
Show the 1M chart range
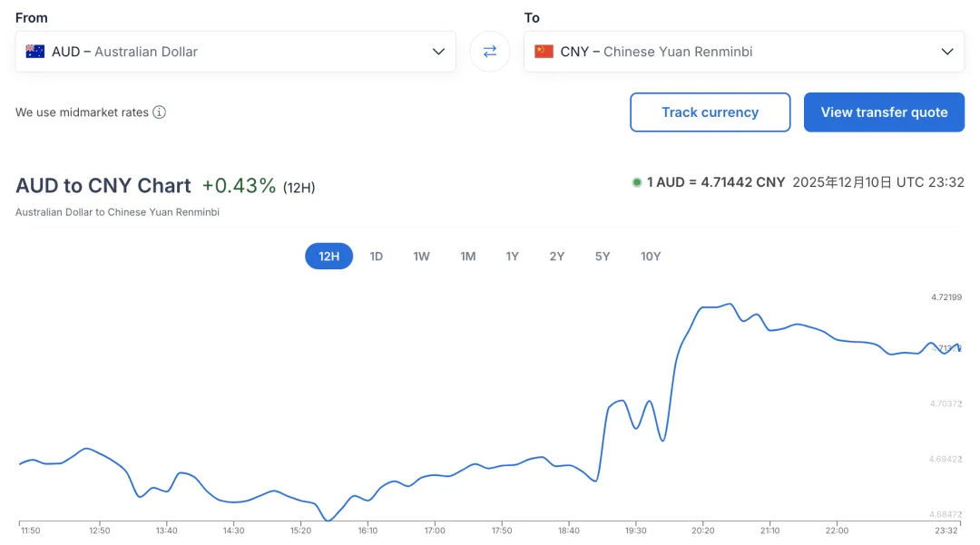click(x=467, y=257)
